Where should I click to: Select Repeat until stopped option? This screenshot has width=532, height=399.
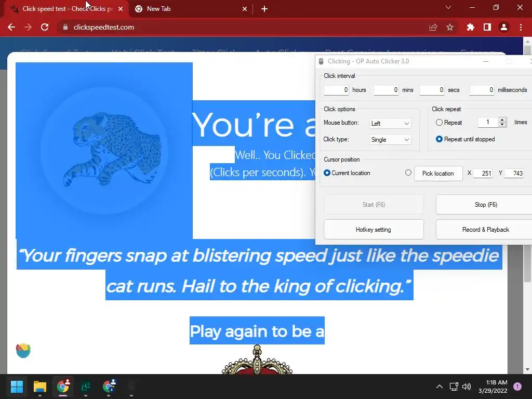coord(439,139)
